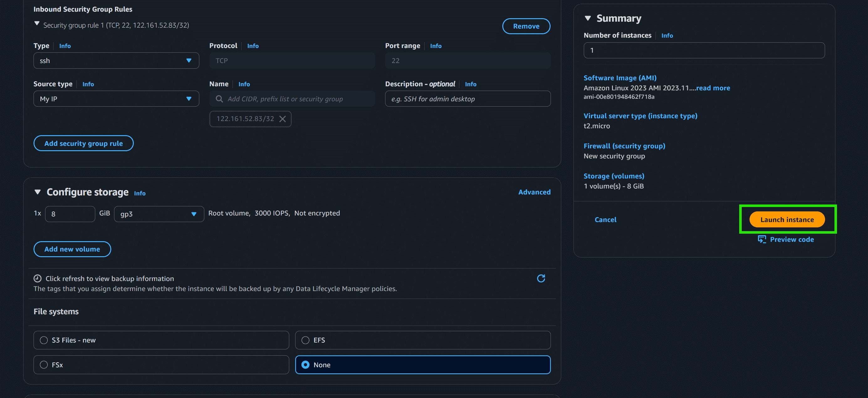Click the disabled Protocol TCP field

(292, 61)
